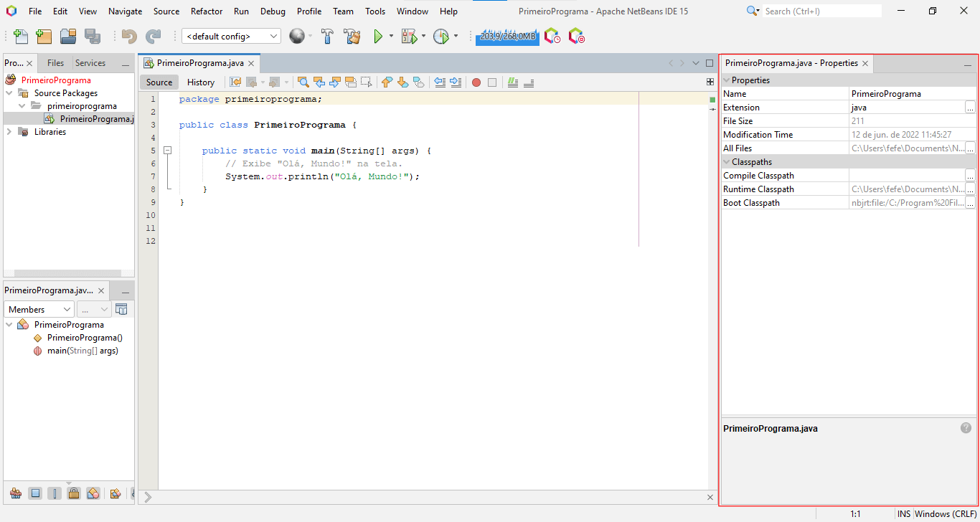Click the ellipsis button for All Files
980x522 pixels.
pyautogui.click(x=970, y=148)
